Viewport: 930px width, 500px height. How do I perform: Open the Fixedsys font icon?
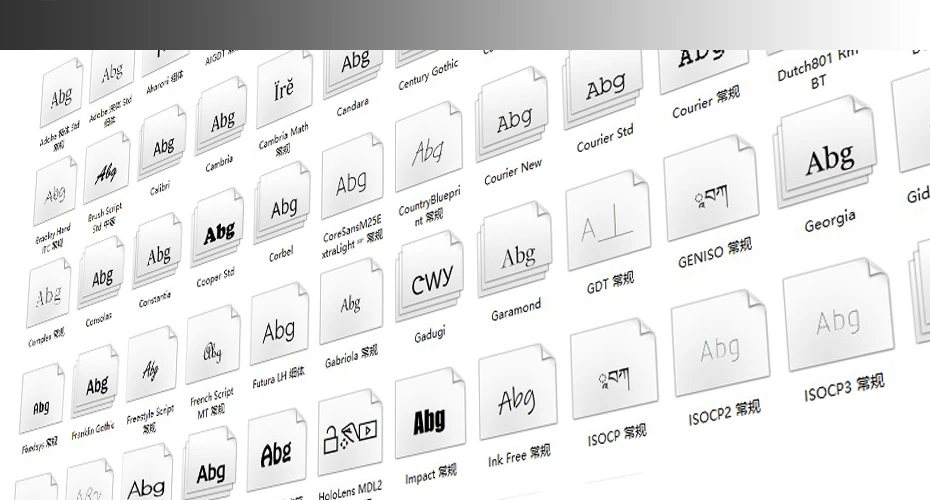42,401
